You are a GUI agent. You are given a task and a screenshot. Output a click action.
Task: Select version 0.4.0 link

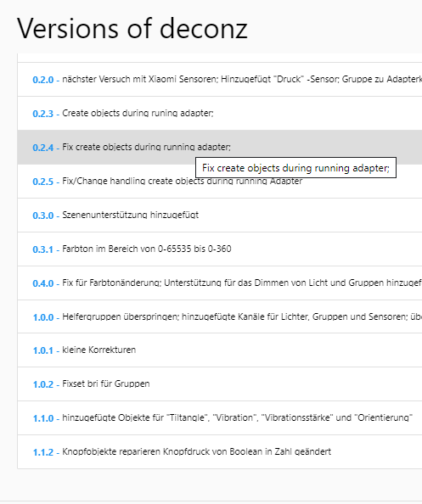43,283
